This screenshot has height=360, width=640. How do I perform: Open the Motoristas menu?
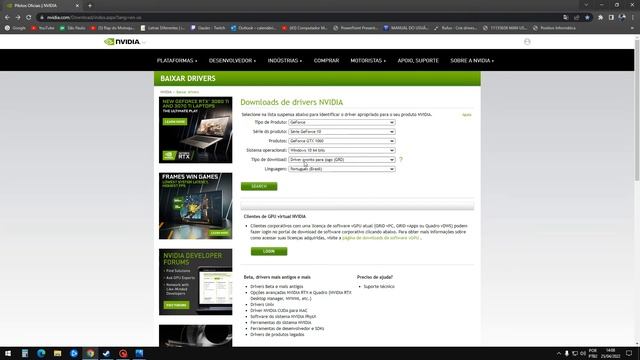tap(368, 60)
